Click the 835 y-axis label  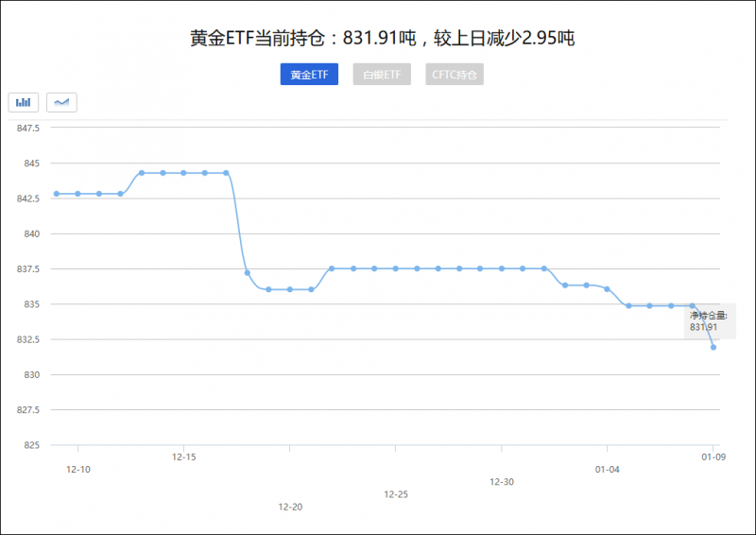click(x=32, y=304)
